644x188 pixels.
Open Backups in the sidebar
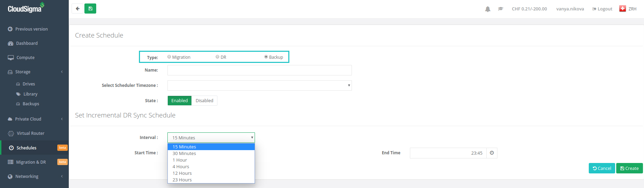click(x=31, y=104)
